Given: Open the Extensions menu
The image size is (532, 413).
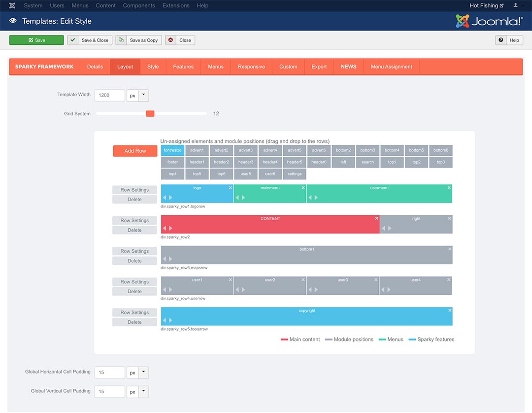Looking at the screenshot, I should pyautogui.click(x=176, y=5).
